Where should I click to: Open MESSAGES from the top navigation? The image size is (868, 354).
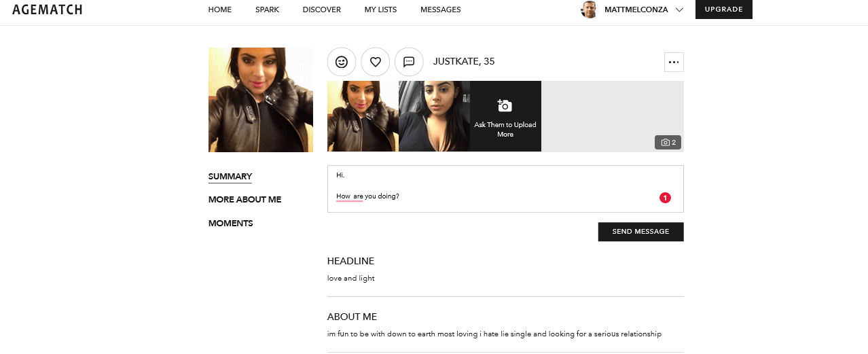tap(441, 10)
